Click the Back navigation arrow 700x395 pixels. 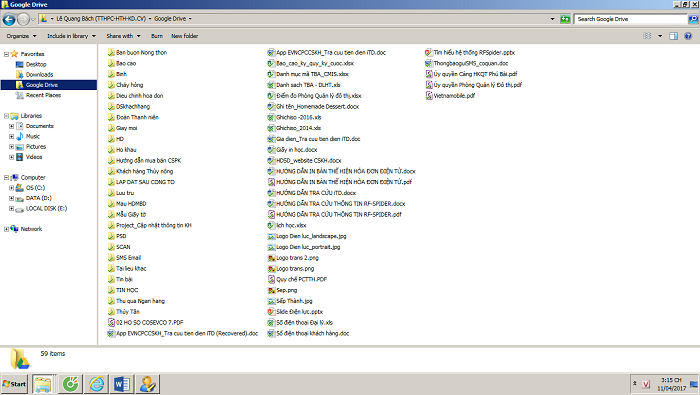click(x=9, y=19)
